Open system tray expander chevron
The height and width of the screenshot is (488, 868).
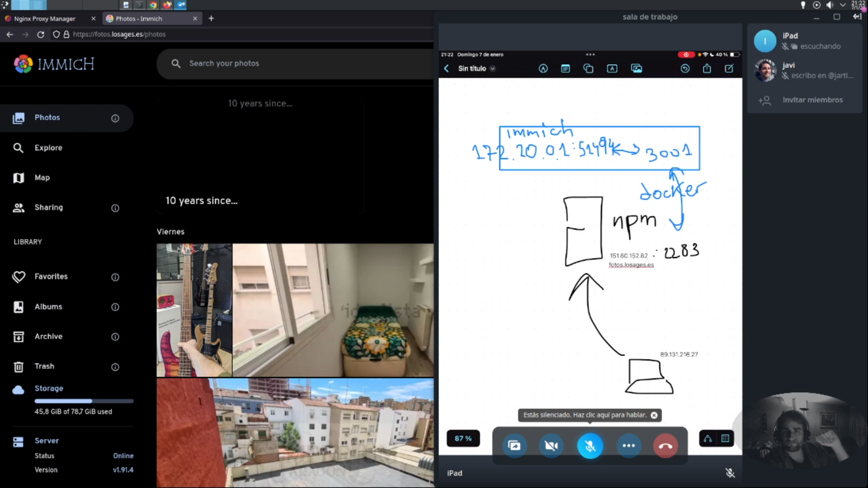click(843, 5)
